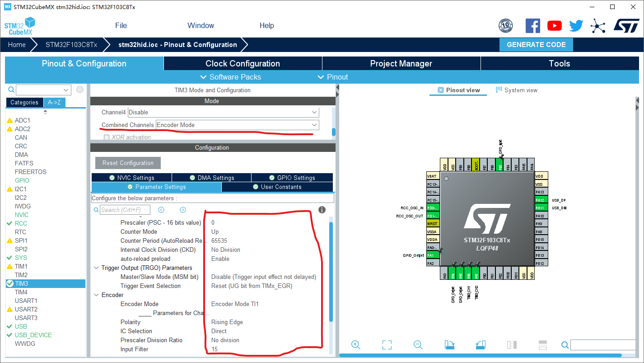Click the Reset Configuration button
Viewport: 644px width, 363px height.
[128, 163]
